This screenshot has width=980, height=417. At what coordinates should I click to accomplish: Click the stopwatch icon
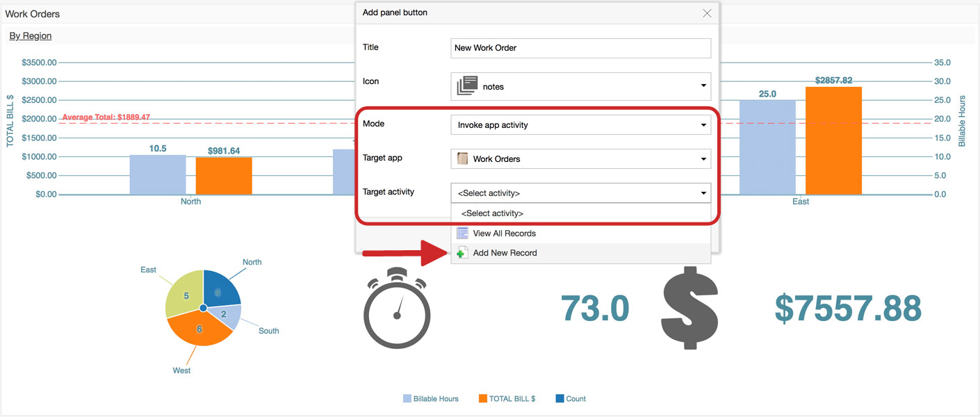coord(397,309)
